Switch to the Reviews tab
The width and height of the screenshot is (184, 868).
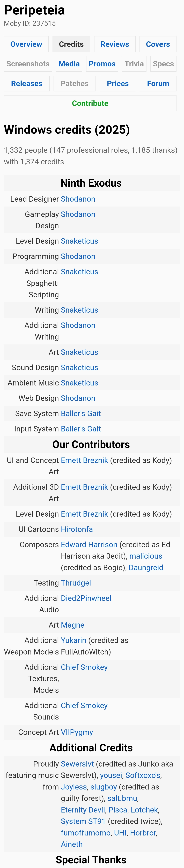pos(115,44)
